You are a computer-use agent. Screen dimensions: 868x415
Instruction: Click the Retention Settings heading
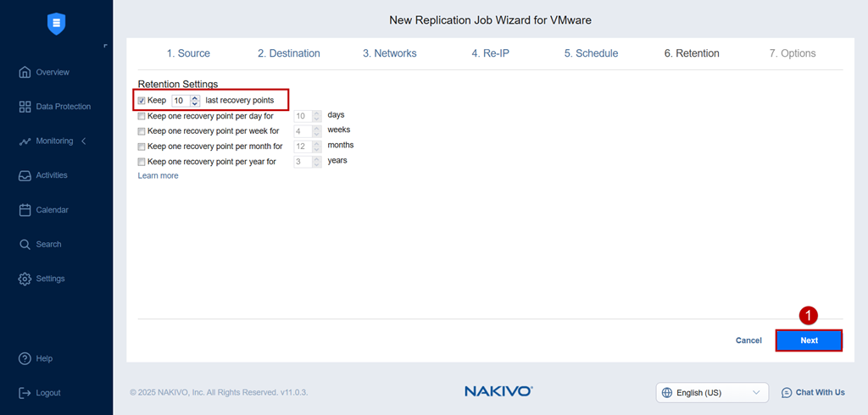[x=178, y=84]
